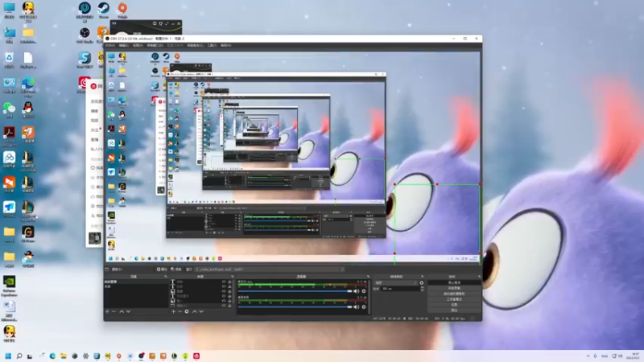This screenshot has height=362, width=644.
Task: Open Adobe Acrobat desktop shortcut
Action: pyautogui.click(x=9, y=136)
